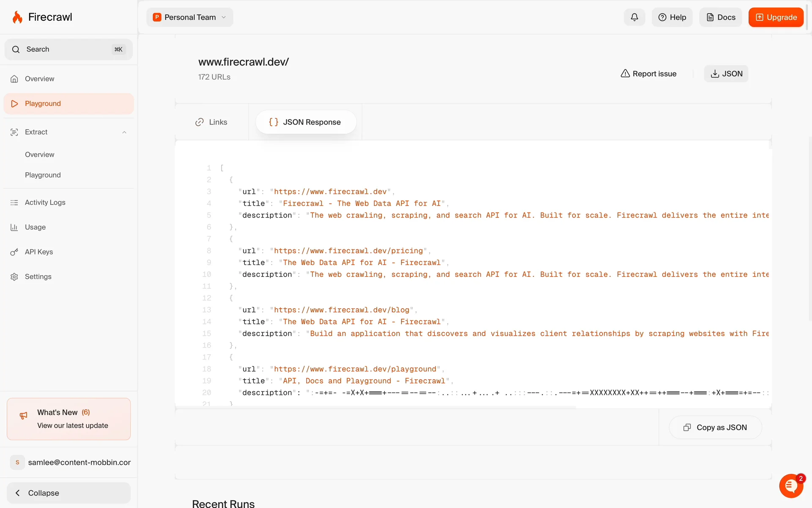Click the Firecrawl flame logo

17,17
